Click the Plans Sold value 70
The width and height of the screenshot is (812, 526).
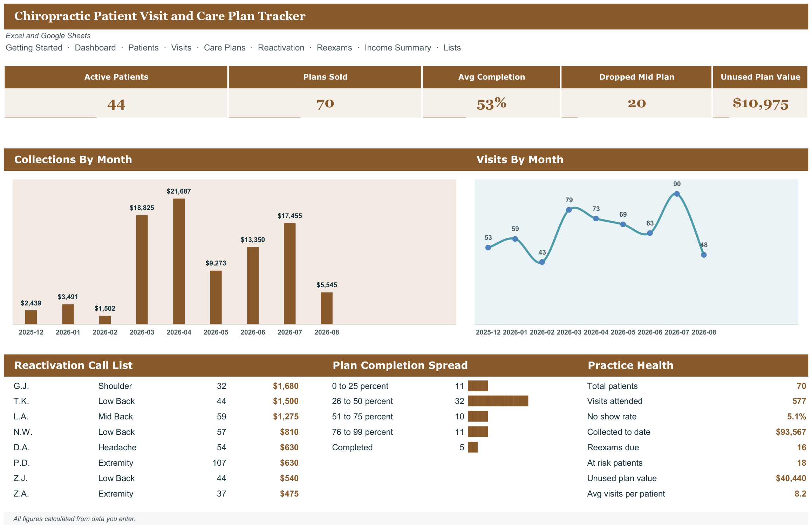[x=325, y=104]
